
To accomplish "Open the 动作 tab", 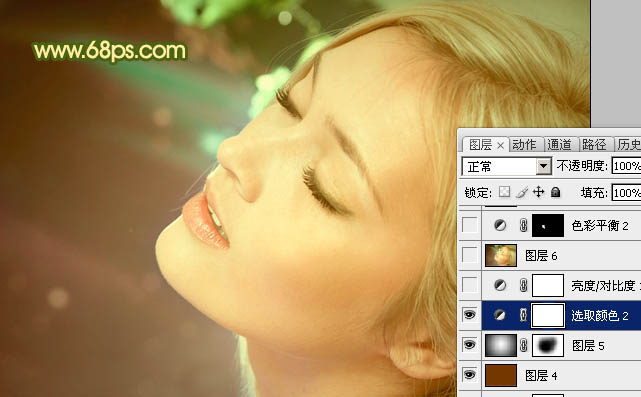I will pyautogui.click(x=524, y=144).
